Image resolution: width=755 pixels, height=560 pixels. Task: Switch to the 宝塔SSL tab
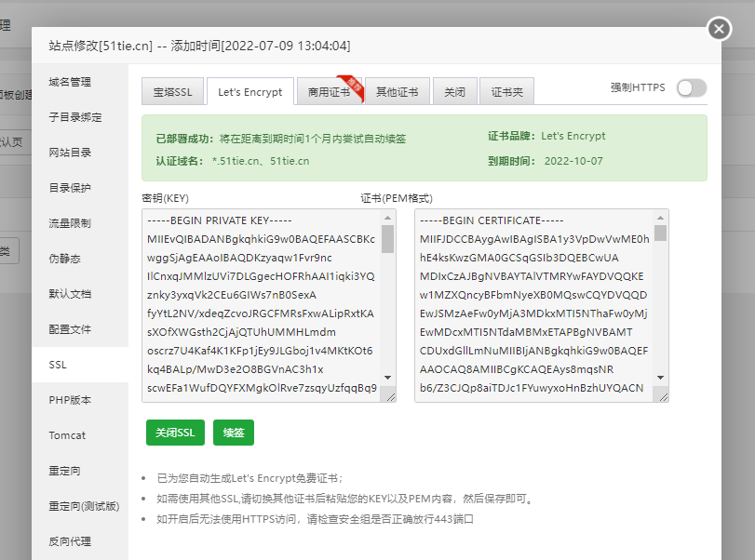[x=172, y=92]
